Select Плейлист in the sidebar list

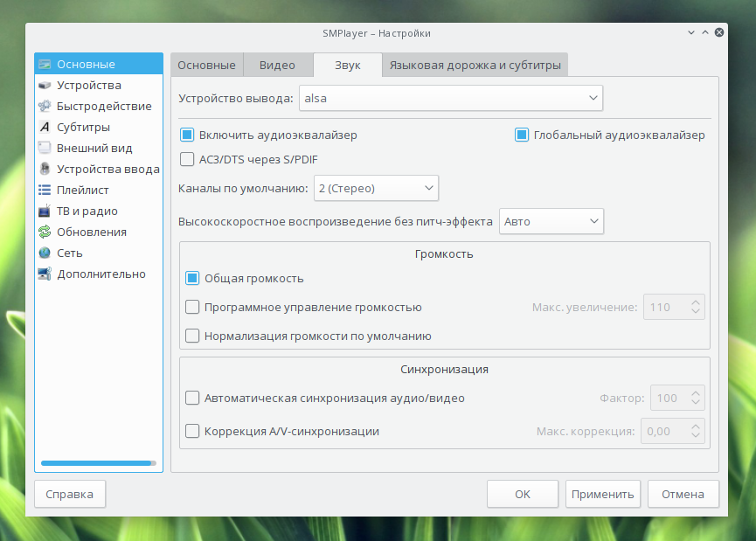tap(99, 190)
